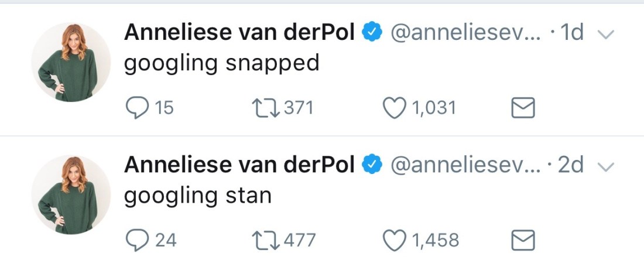The image size is (644, 263).
Task: Open dropdown arrow on "googling snapped" tweet
Action: 607,35
